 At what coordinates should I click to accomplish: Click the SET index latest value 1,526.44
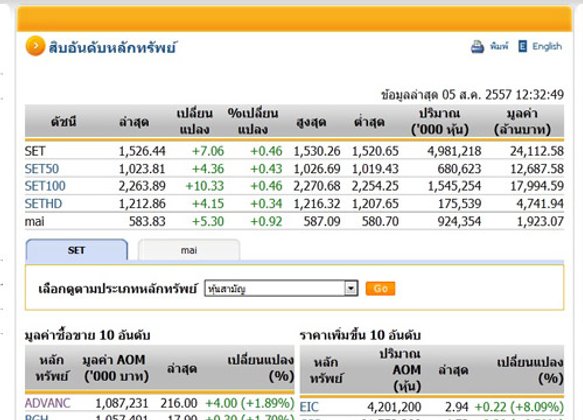tap(142, 151)
